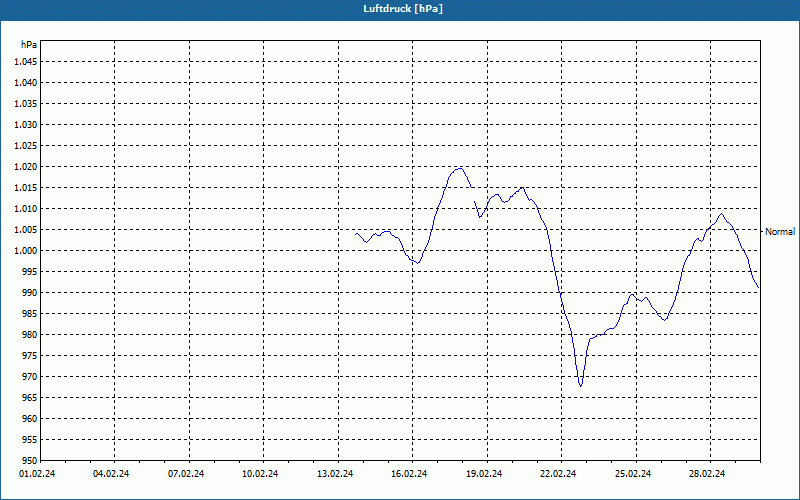
Task: Click the 1.040 y-axis value
Action: pos(26,83)
